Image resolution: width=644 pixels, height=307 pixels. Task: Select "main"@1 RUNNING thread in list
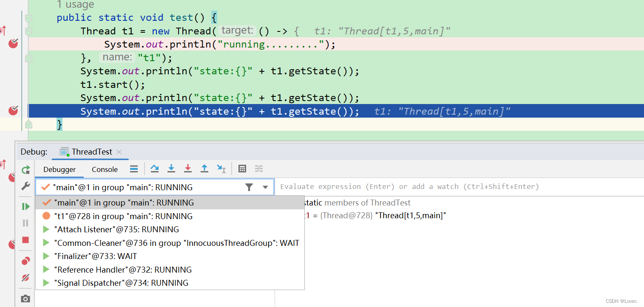(x=170, y=203)
